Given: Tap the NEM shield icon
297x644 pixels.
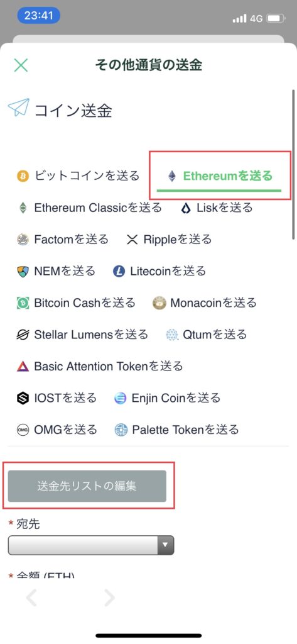Looking at the screenshot, I should (x=23, y=272).
